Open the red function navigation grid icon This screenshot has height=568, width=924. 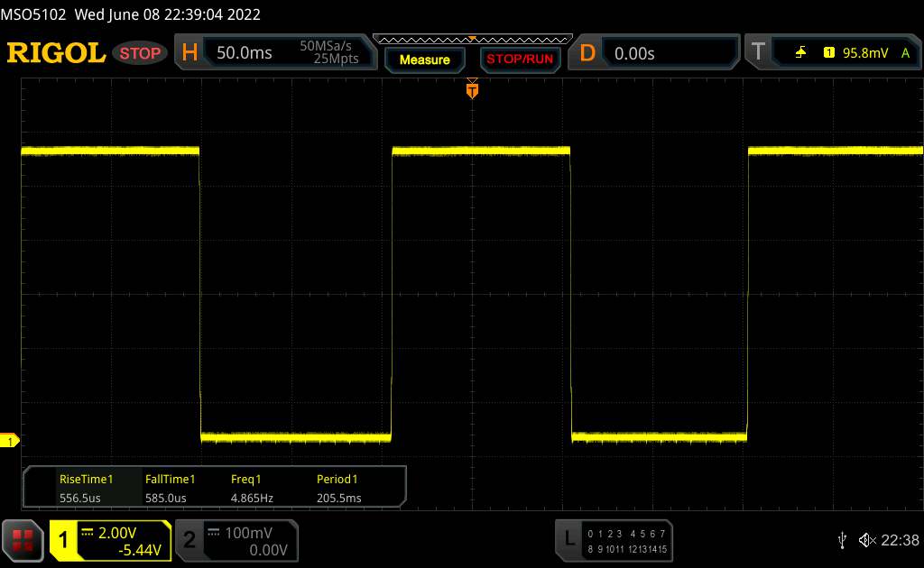tap(23, 540)
